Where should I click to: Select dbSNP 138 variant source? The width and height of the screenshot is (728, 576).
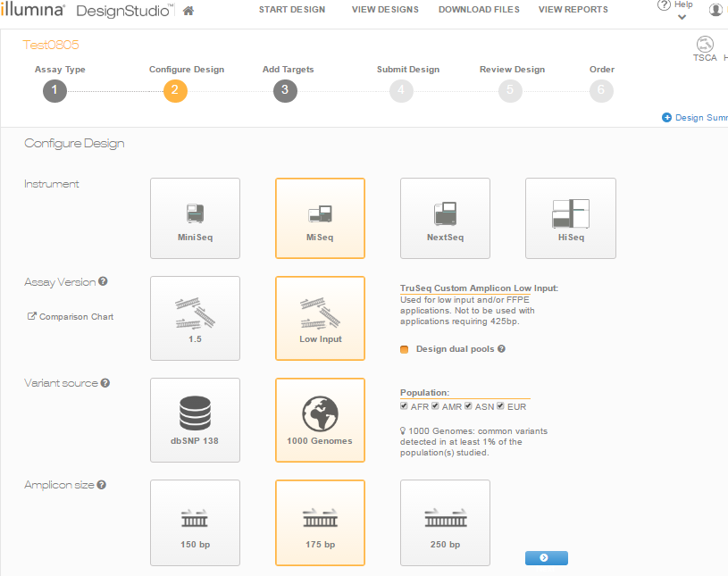[195, 420]
